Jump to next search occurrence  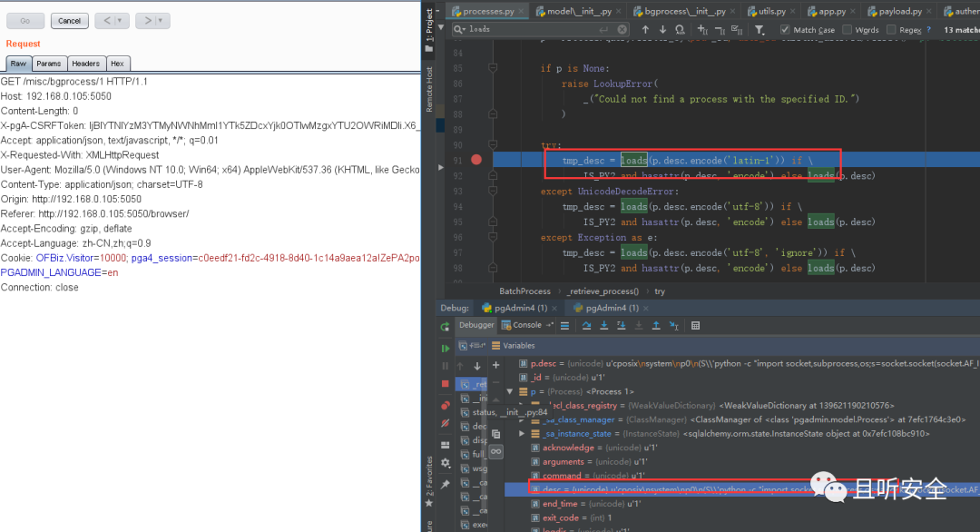point(662,29)
